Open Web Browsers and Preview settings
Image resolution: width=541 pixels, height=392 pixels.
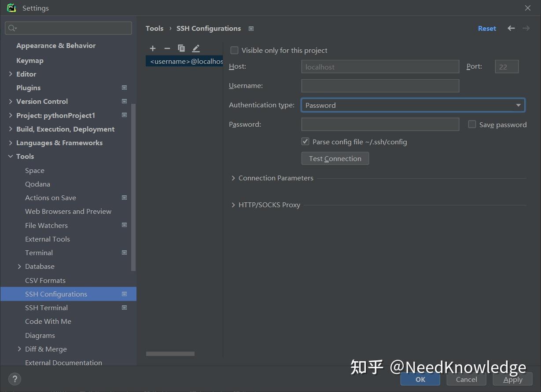point(68,211)
